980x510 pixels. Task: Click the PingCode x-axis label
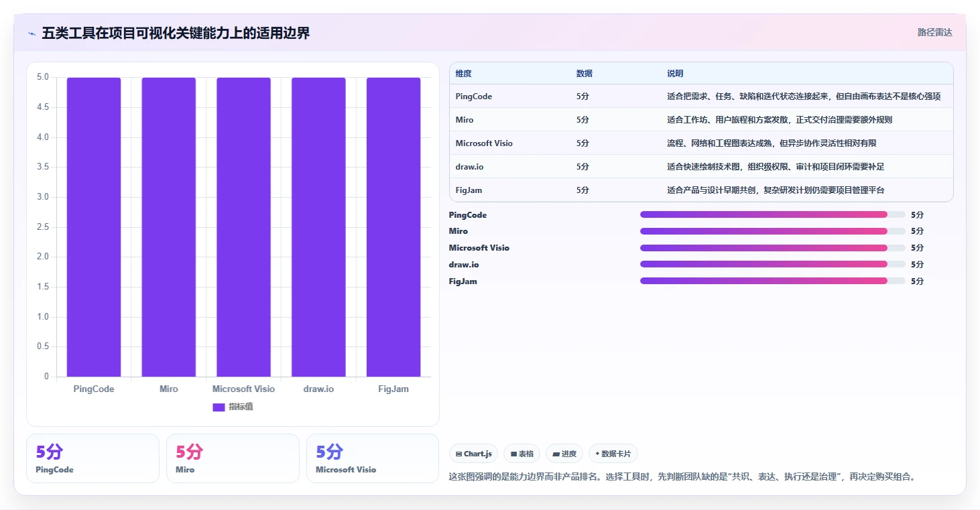(94, 389)
